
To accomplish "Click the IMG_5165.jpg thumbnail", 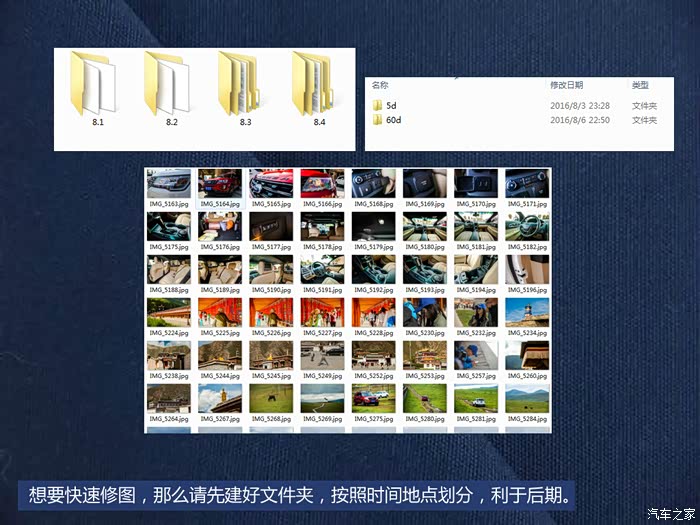I will pyautogui.click(x=271, y=183).
